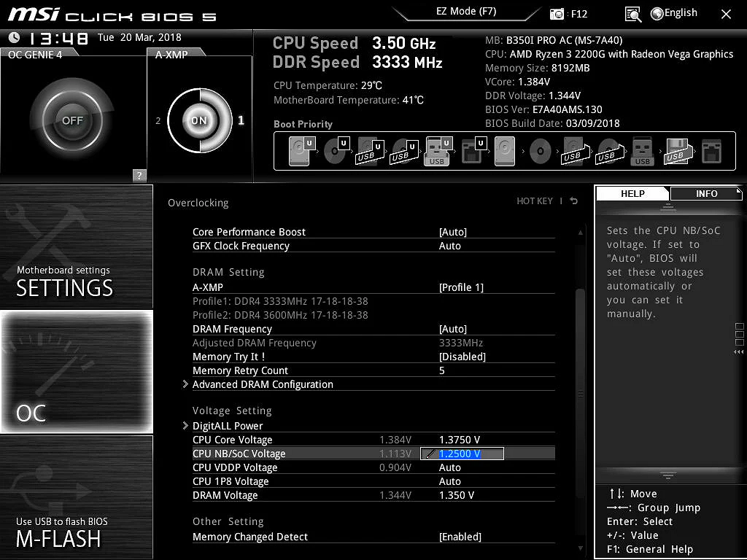This screenshot has height=560, width=747.
Task: Open the OC Genie question mark help
Action: pyautogui.click(x=139, y=175)
